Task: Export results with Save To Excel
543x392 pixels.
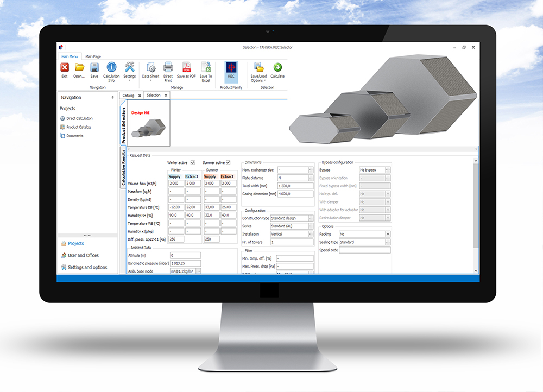Action: (x=206, y=68)
